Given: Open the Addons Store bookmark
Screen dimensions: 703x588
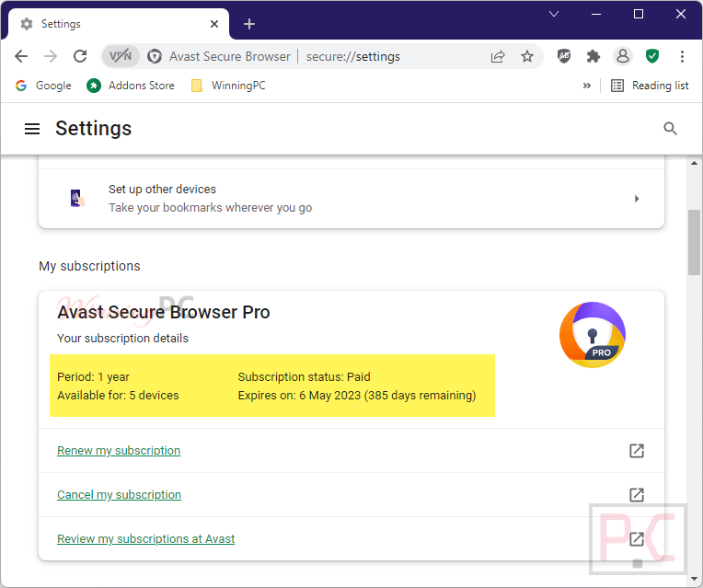Looking at the screenshot, I should pyautogui.click(x=131, y=86).
